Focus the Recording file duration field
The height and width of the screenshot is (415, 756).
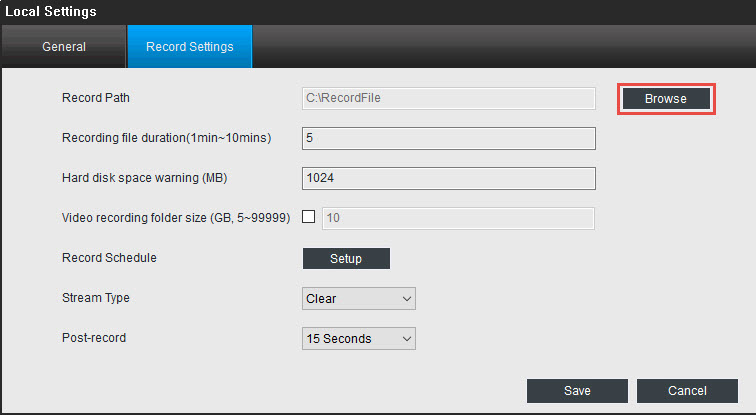448,138
